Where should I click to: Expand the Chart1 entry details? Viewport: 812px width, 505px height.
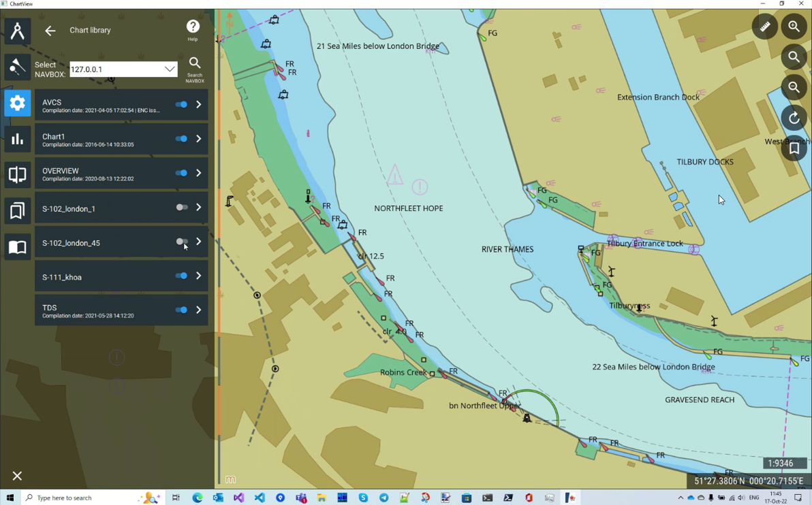tap(198, 139)
